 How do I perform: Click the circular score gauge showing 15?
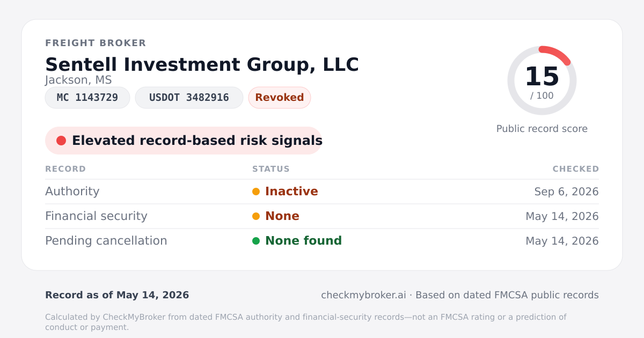(x=542, y=80)
